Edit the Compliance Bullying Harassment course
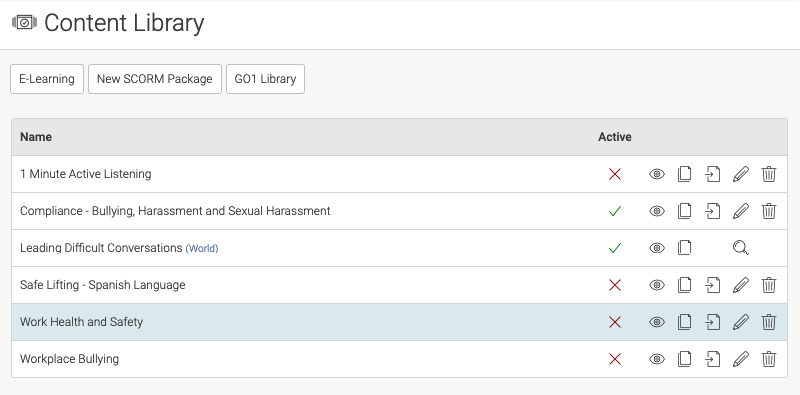 click(x=741, y=211)
